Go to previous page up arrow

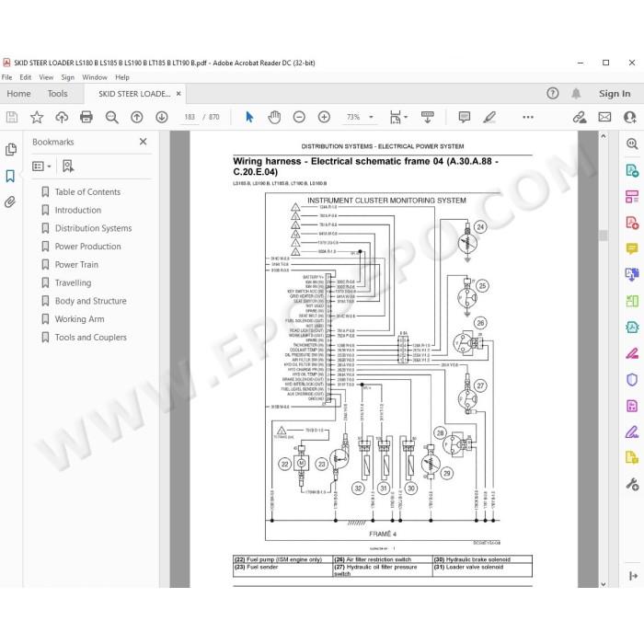coord(137,117)
